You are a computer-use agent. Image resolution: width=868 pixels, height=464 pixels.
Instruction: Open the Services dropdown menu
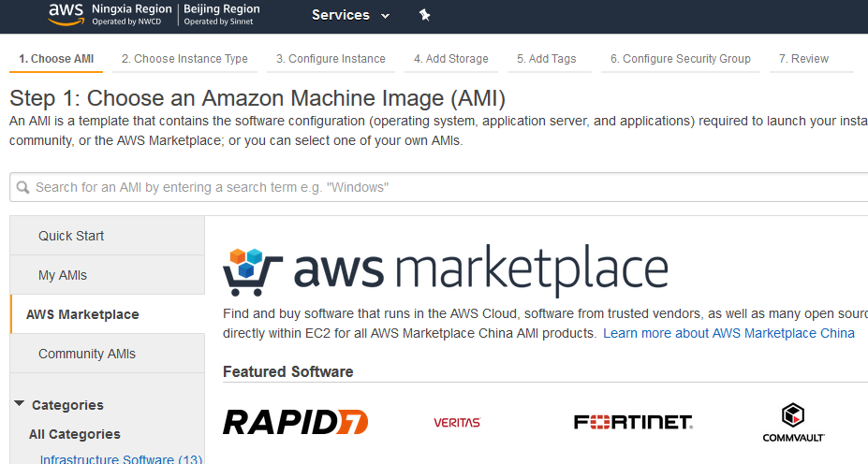point(350,15)
